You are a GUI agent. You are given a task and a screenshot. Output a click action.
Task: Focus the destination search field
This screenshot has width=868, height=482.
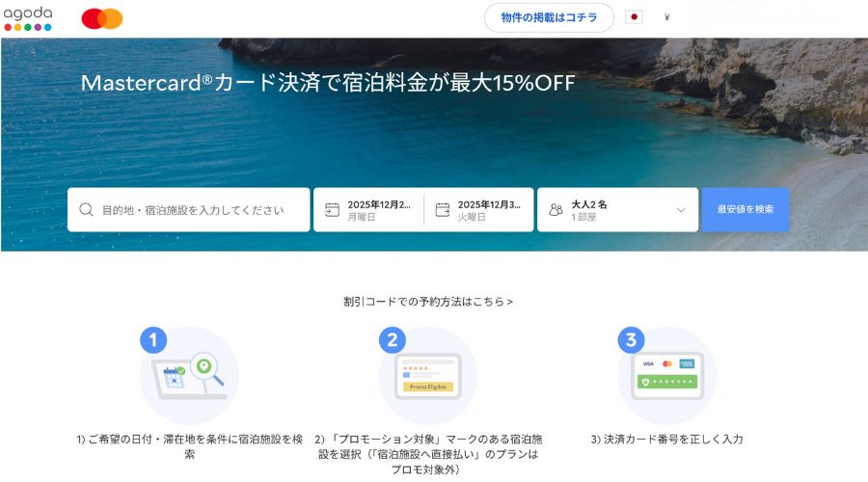(x=189, y=210)
